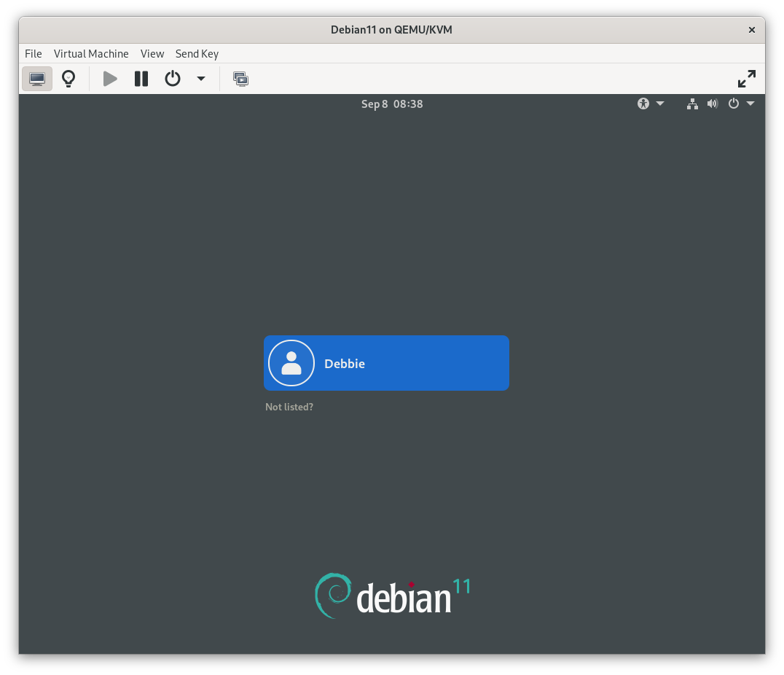Show virtual hardware details with the lightbulb
Screen dimensions: 784x675
click(68, 79)
